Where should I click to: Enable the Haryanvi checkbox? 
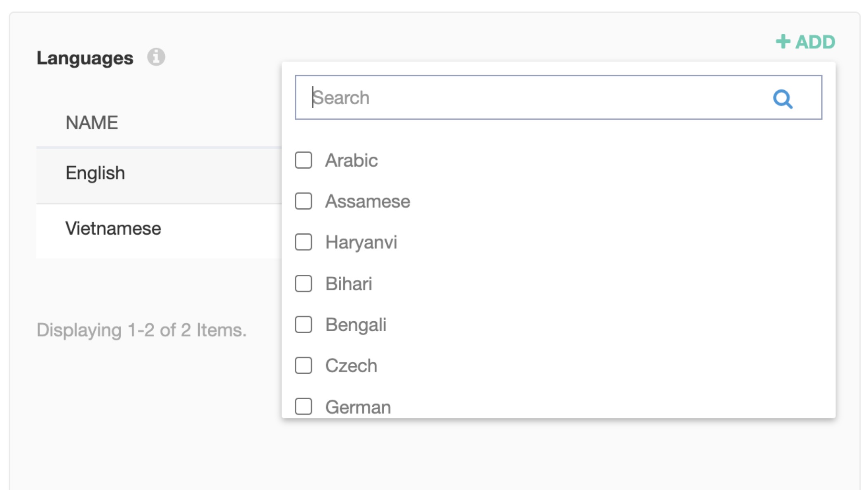coord(303,242)
